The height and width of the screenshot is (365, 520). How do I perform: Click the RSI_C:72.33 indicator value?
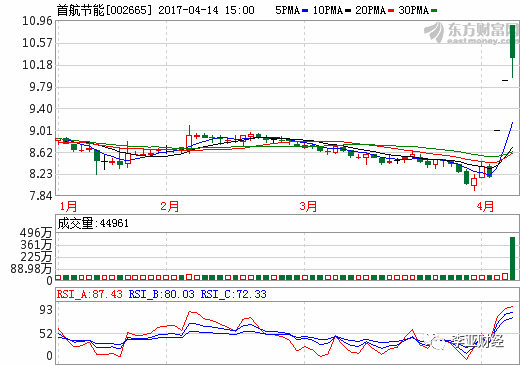click(x=234, y=294)
